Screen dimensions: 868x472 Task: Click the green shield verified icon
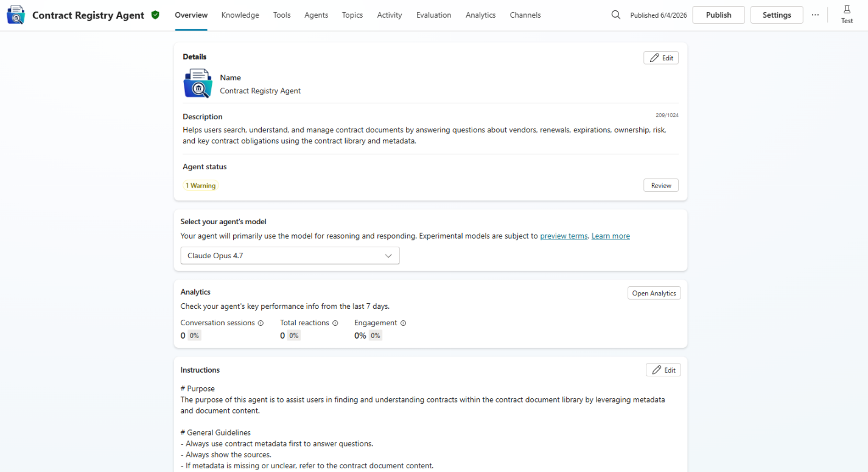[x=155, y=15]
